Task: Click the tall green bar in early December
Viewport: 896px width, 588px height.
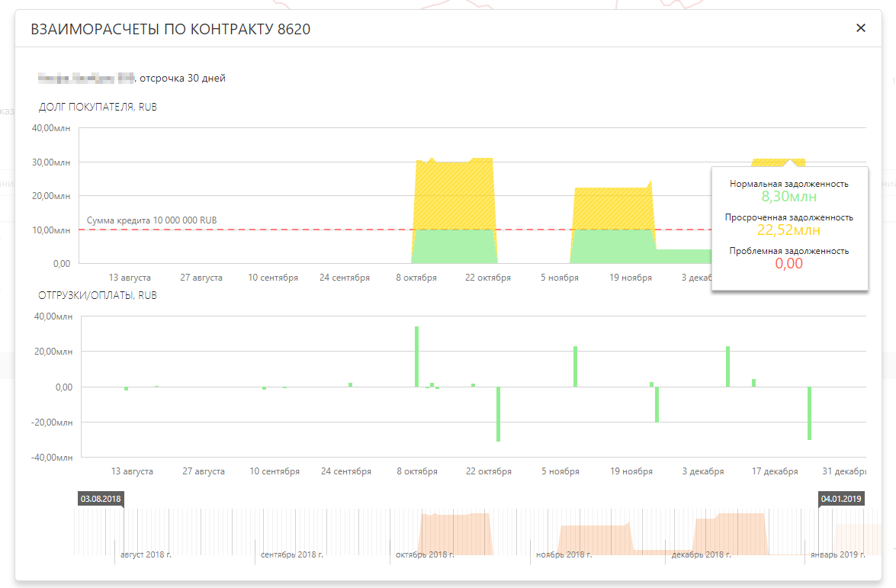Action: coord(727,366)
